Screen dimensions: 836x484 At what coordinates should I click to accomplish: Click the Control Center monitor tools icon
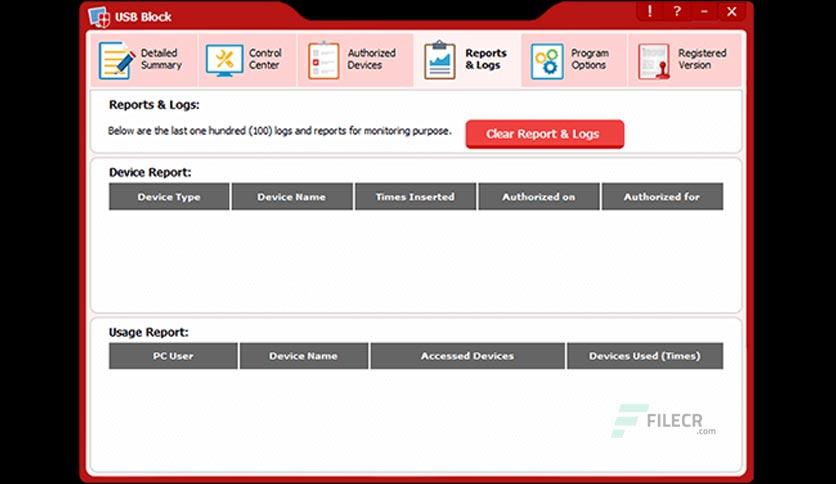pos(224,60)
